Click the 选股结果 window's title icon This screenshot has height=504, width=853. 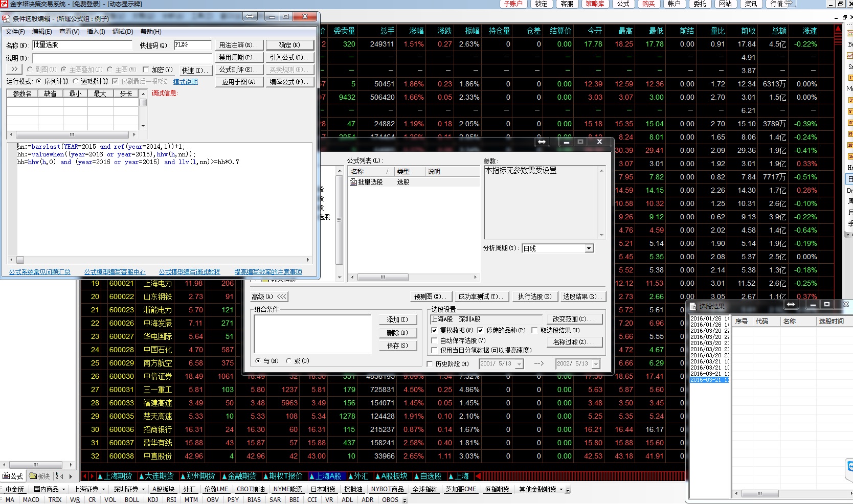point(693,307)
